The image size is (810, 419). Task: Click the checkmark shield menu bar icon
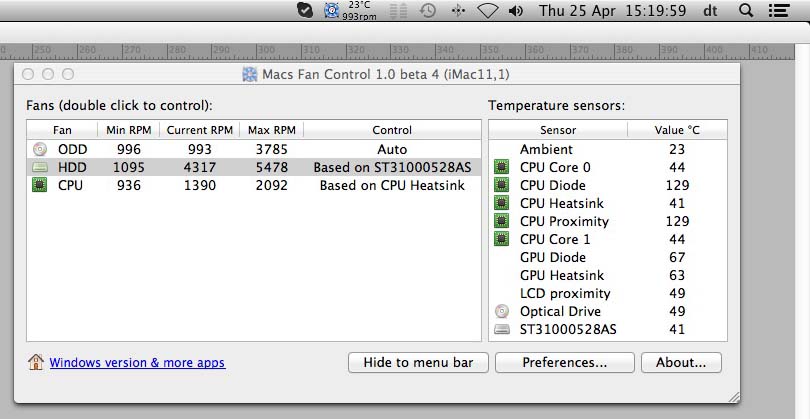305,10
